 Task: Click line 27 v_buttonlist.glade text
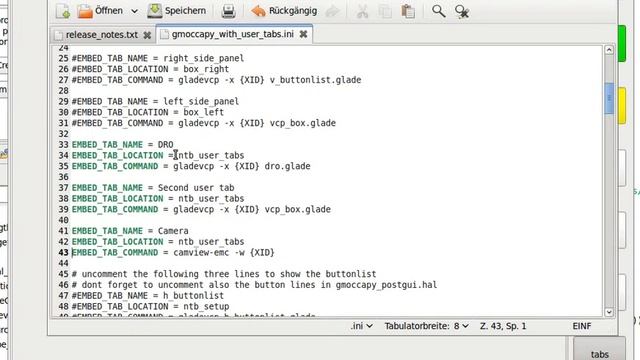(316, 80)
